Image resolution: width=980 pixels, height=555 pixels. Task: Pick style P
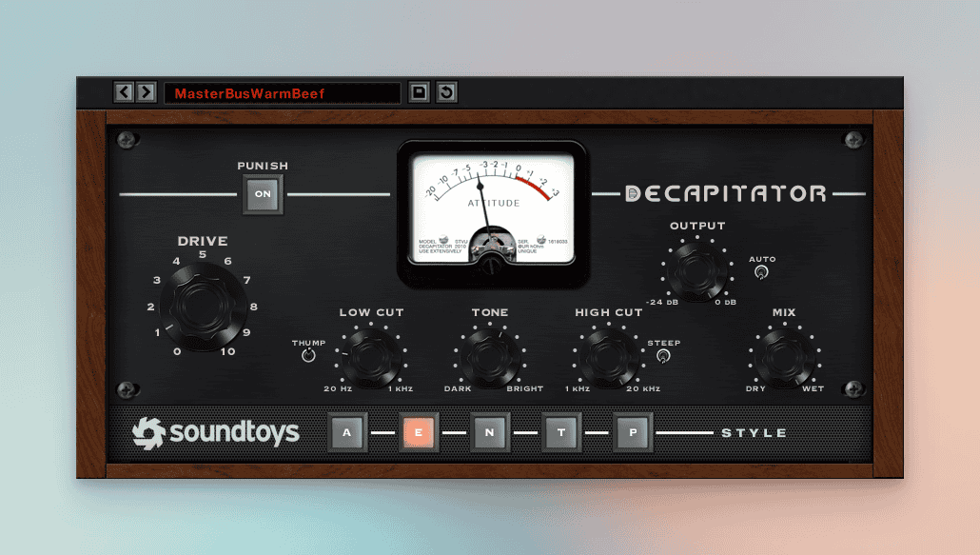tap(634, 432)
